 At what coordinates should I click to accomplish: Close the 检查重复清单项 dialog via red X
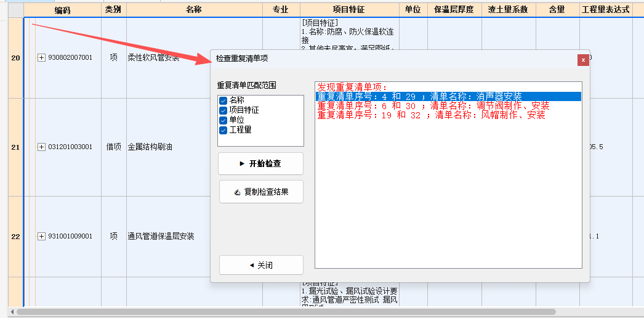583,60
